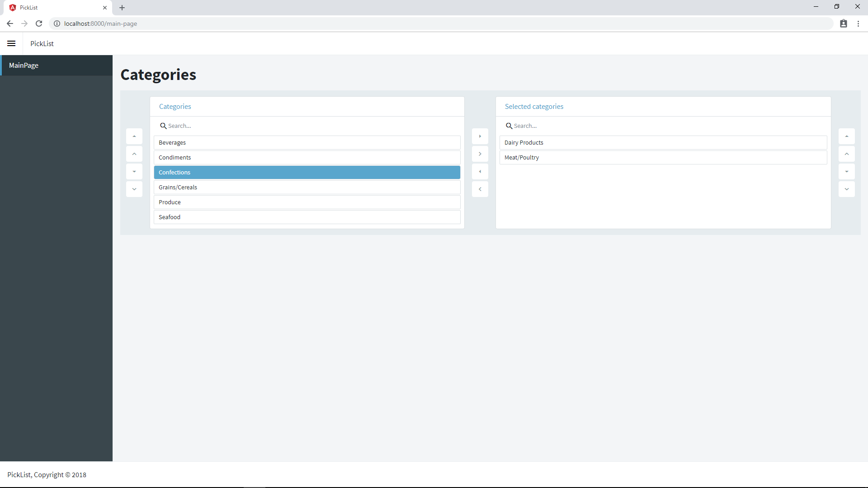868x488 pixels.
Task: Move item to top in Selected categories
Action: pyautogui.click(x=847, y=136)
